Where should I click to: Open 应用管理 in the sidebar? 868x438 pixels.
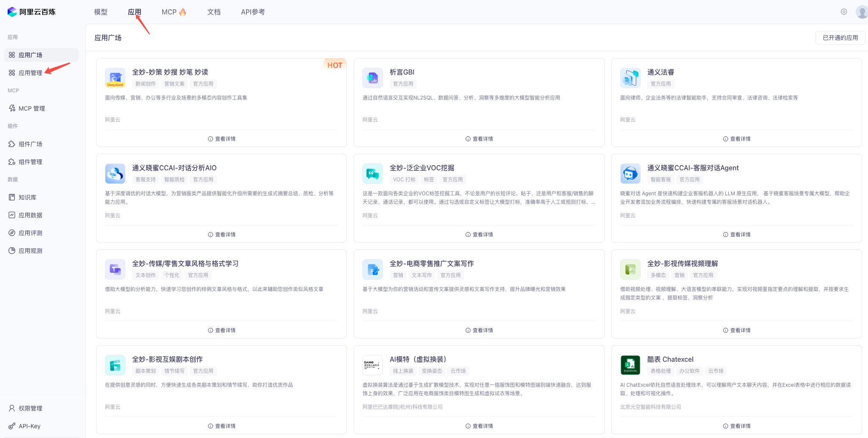tap(41, 73)
